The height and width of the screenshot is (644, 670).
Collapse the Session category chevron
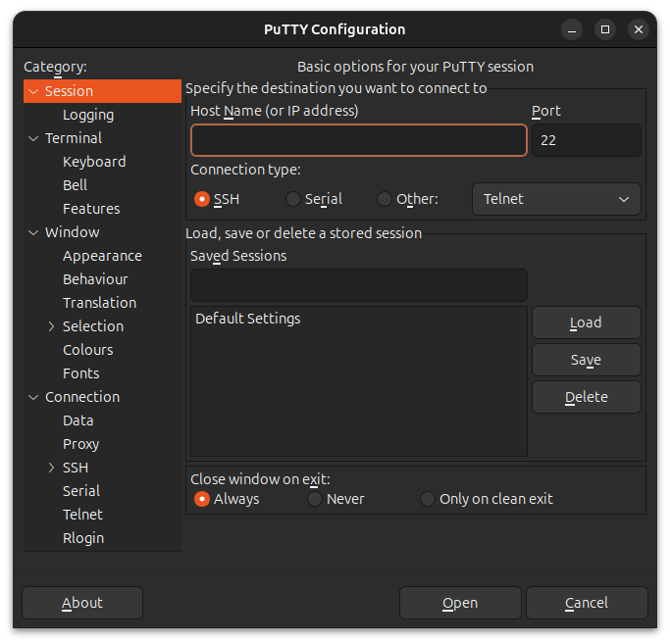pyautogui.click(x=33, y=91)
